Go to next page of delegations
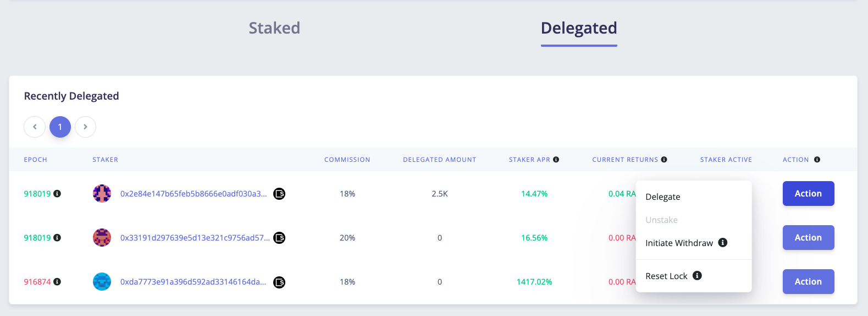 (85, 127)
